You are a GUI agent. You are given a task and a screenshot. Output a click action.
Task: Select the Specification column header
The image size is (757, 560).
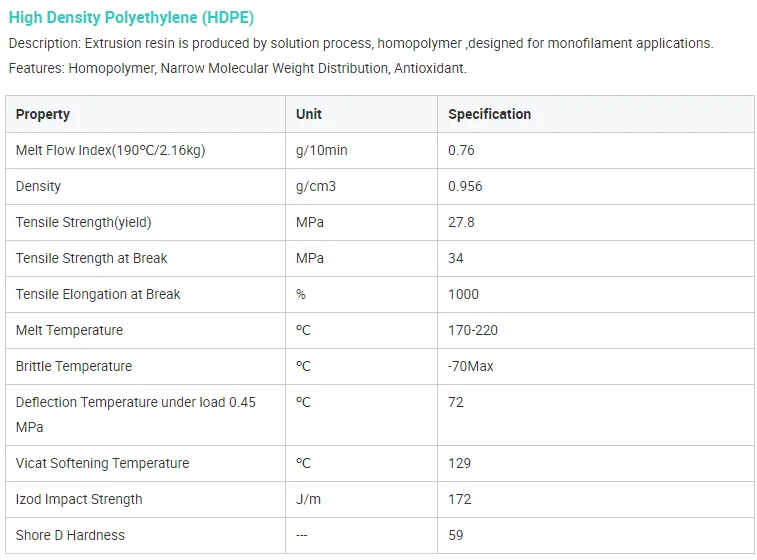(x=489, y=114)
